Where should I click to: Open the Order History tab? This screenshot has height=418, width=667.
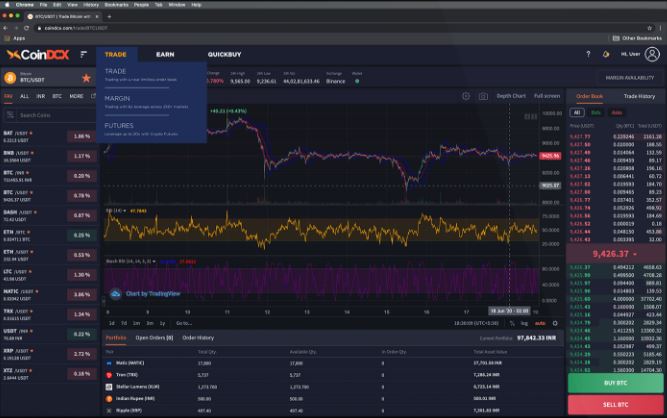[x=198, y=338]
